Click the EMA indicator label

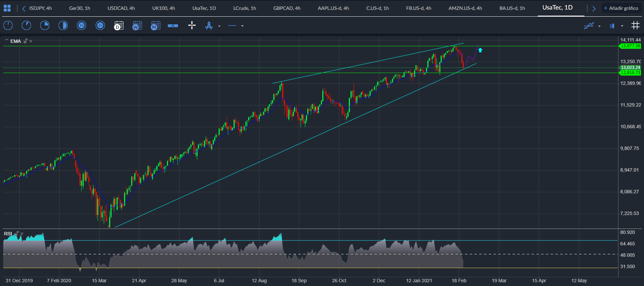point(16,41)
